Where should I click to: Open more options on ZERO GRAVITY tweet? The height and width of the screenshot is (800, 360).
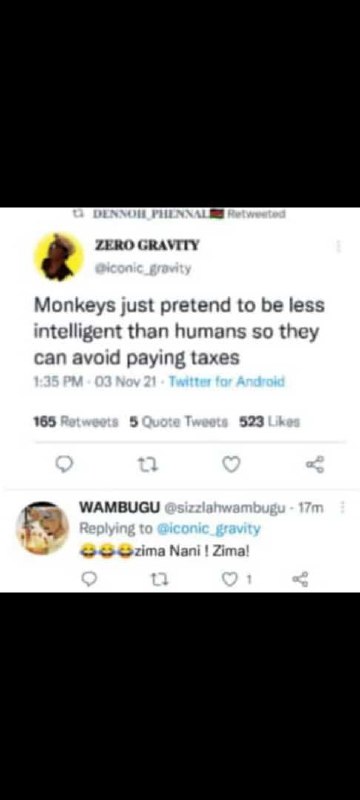(338, 246)
